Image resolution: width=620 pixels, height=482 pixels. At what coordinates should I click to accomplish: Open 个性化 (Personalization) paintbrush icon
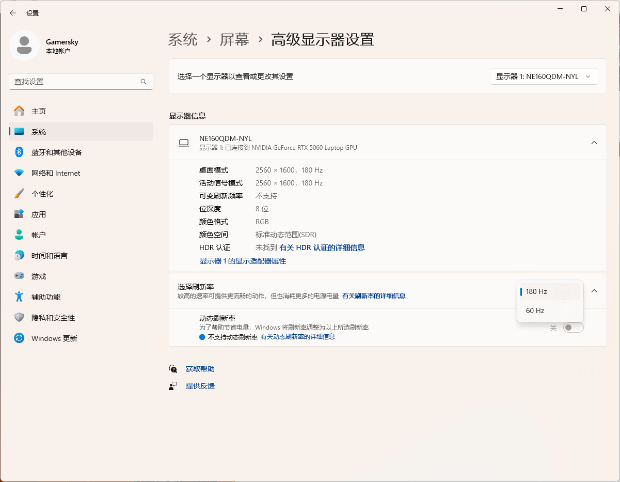point(19,194)
